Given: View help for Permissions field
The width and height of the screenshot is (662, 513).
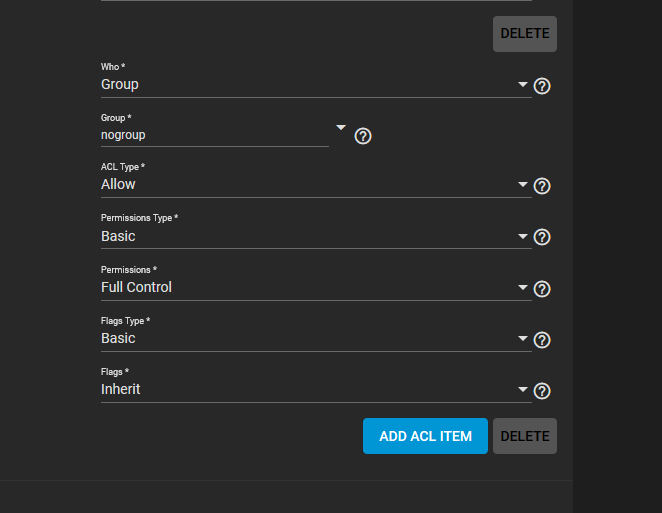Looking at the screenshot, I should [542, 289].
